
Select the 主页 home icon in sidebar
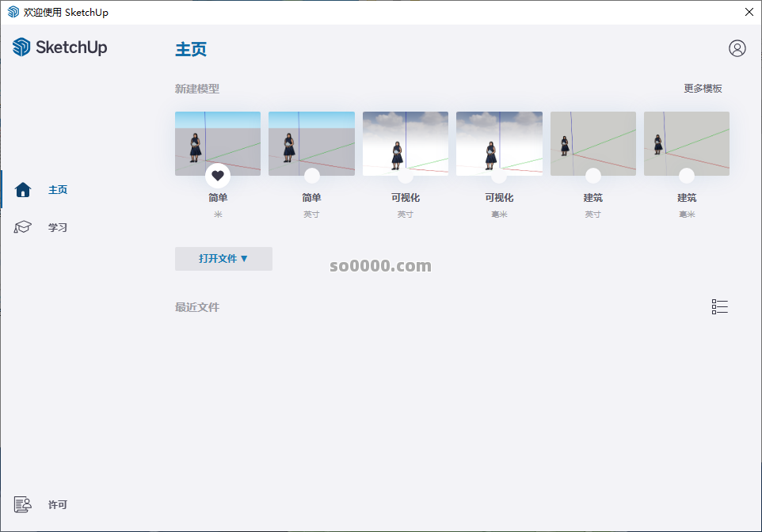click(24, 189)
